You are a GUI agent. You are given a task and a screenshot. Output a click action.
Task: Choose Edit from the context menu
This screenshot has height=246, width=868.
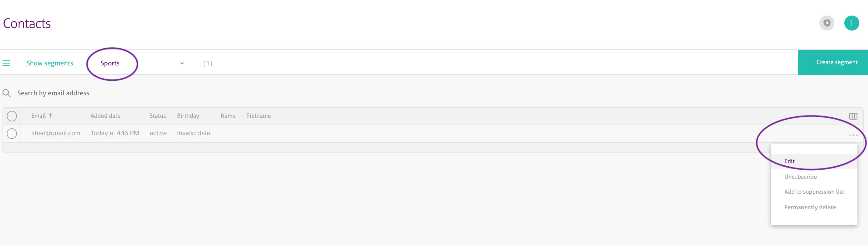[789, 161]
